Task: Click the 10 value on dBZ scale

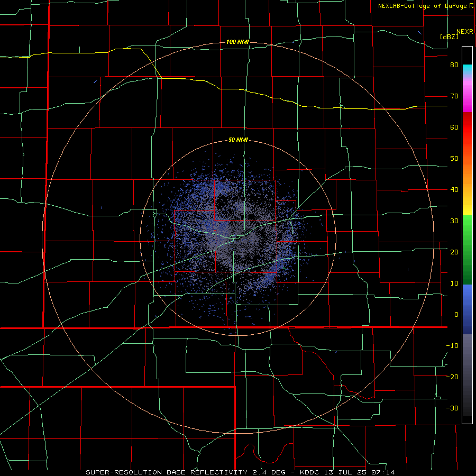Action: click(454, 283)
